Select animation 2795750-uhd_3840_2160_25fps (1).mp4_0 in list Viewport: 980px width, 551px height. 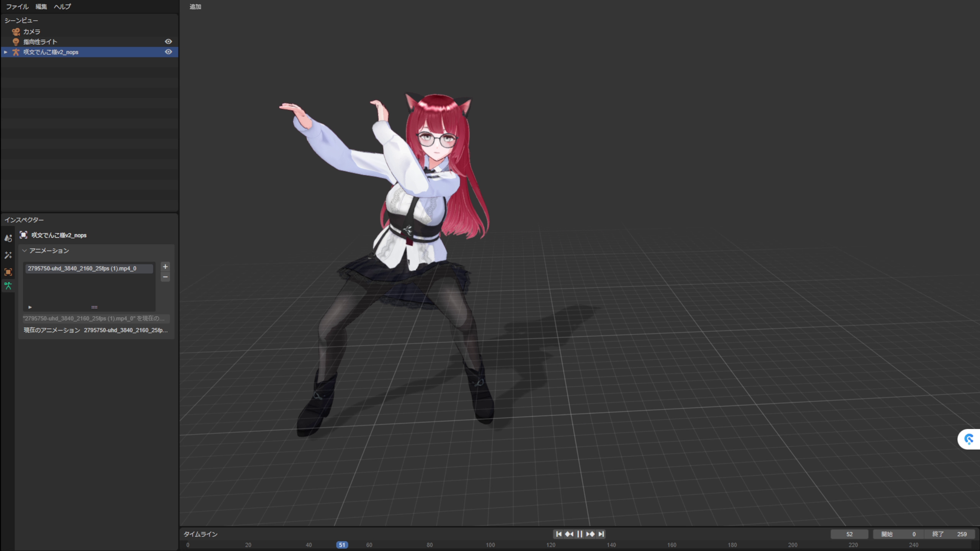[x=89, y=269]
